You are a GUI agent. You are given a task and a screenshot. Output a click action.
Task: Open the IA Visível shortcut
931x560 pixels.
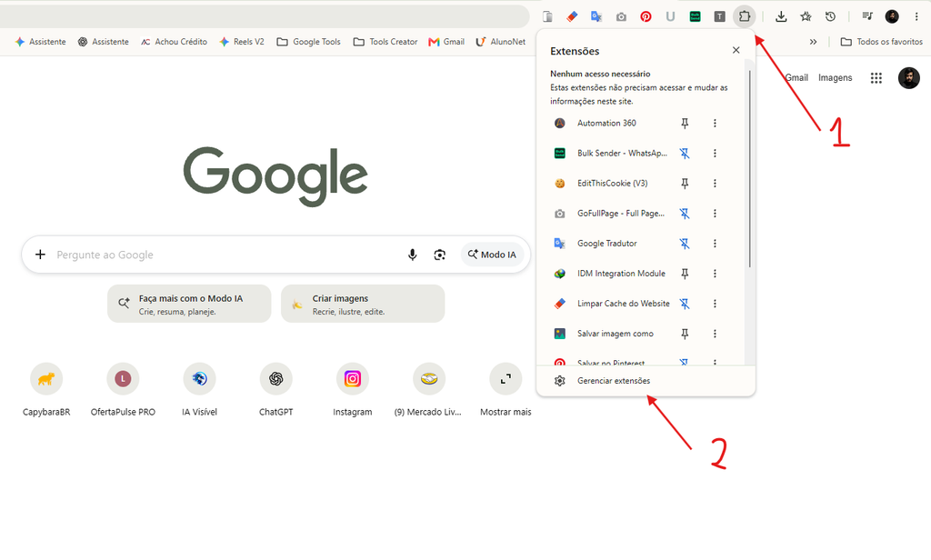click(199, 390)
